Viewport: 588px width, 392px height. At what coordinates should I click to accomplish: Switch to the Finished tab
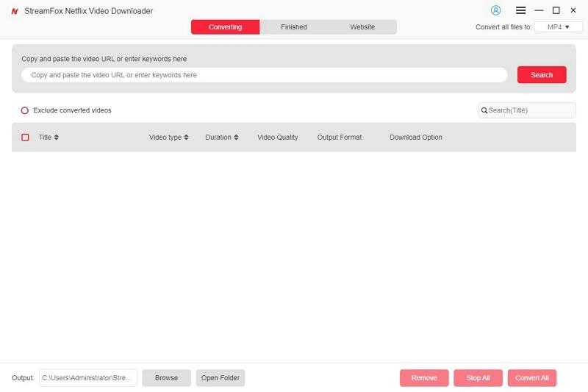(x=293, y=27)
